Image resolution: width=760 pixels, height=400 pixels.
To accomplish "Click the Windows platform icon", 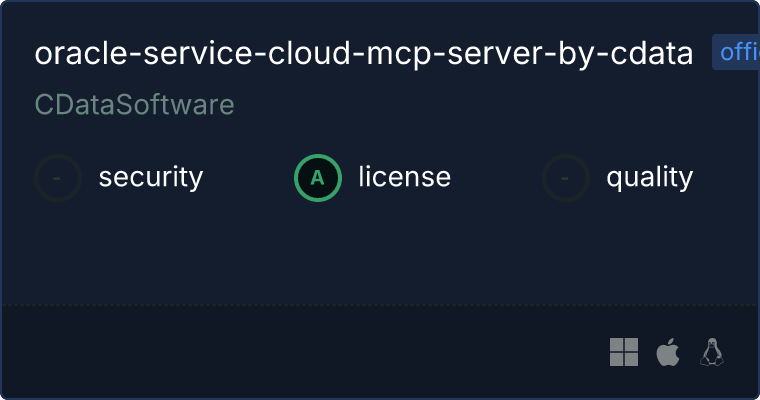I will tap(624, 352).
